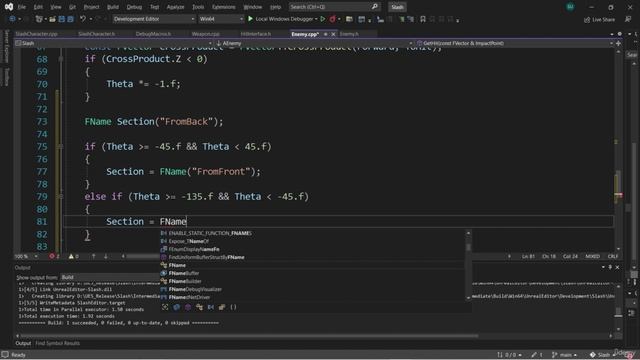Click the warnings triangle indicator
Image resolution: width=640 pixels, height=360 pixels.
pos(71,256)
